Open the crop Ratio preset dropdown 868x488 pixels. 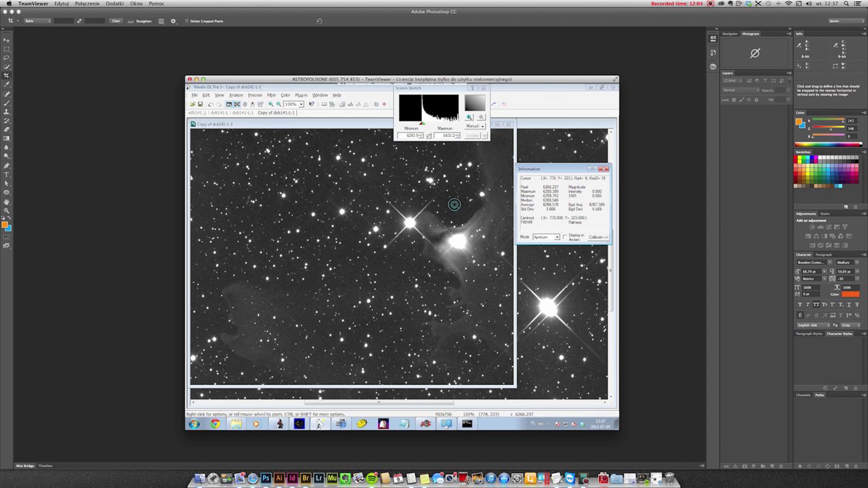[x=38, y=21]
